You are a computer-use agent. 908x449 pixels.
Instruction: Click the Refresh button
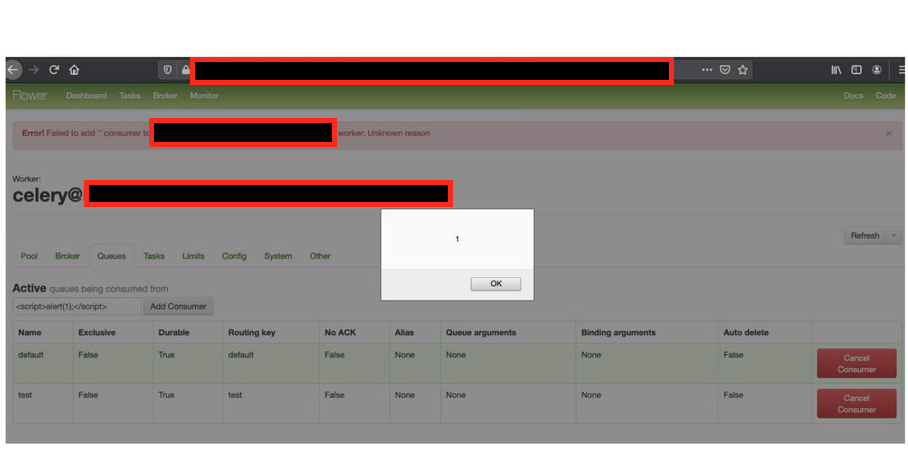click(x=865, y=236)
